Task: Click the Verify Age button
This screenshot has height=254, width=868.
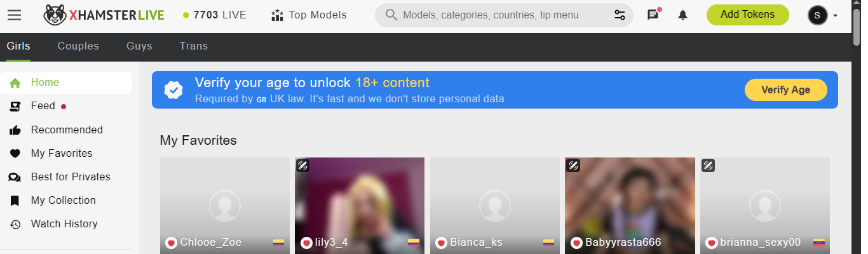Action: [786, 90]
